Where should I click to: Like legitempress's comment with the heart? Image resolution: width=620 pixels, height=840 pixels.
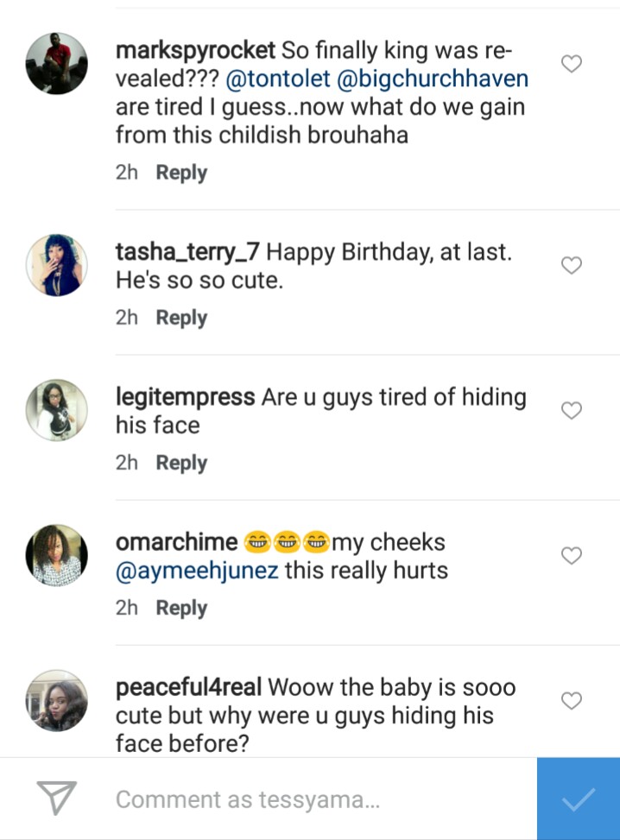(572, 411)
